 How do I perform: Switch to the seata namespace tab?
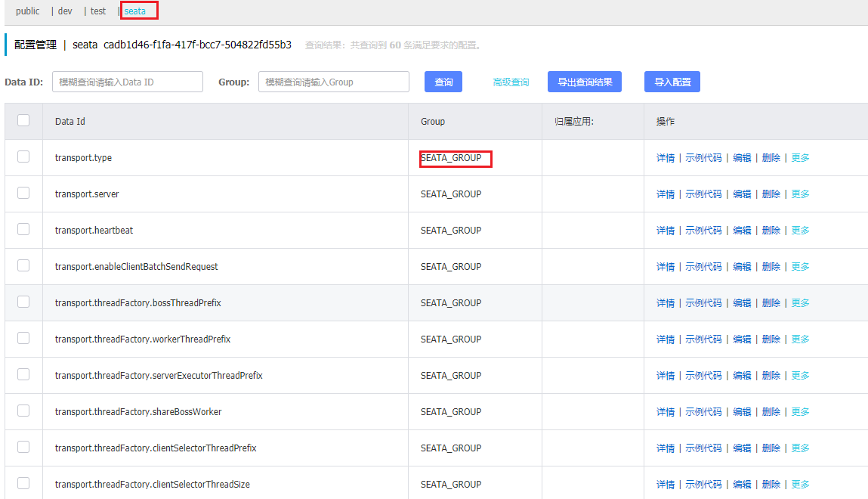tap(135, 11)
